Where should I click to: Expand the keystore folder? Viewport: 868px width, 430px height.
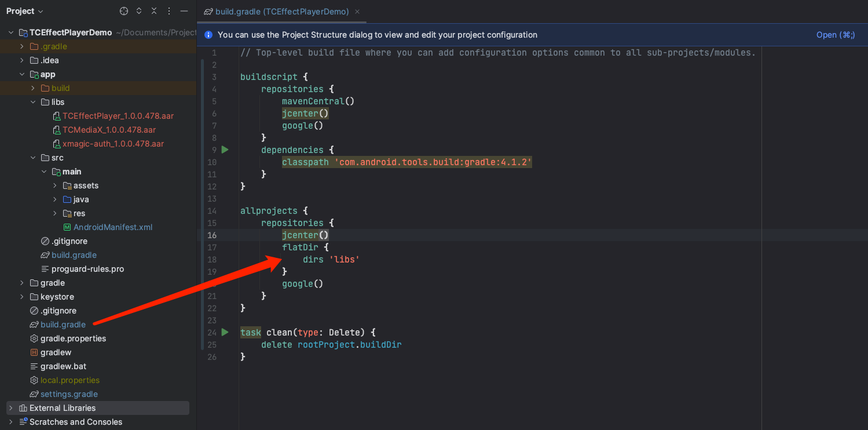[x=22, y=297]
